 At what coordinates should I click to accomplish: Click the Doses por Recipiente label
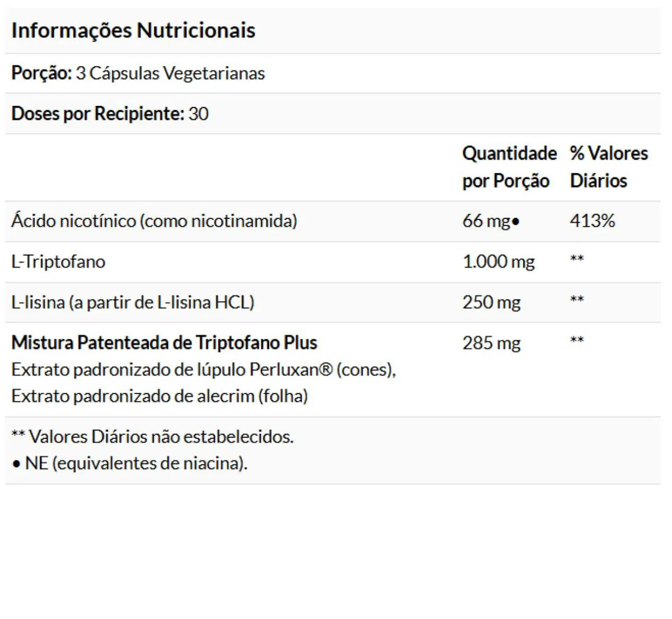click(97, 114)
